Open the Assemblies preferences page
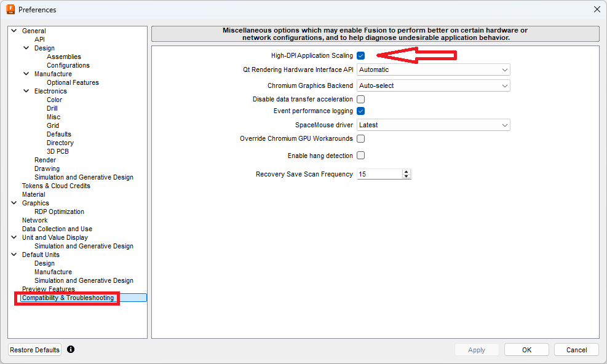Screen dimensions: 607x364 pos(64,57)
